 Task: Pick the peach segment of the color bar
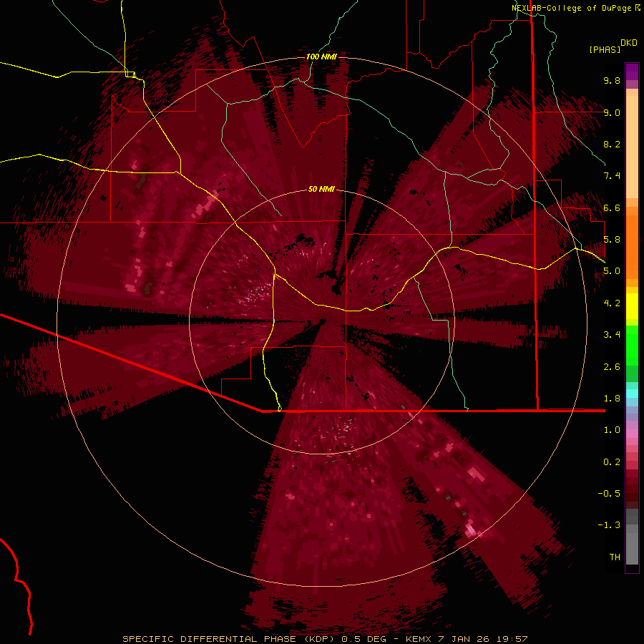(632, 147)
